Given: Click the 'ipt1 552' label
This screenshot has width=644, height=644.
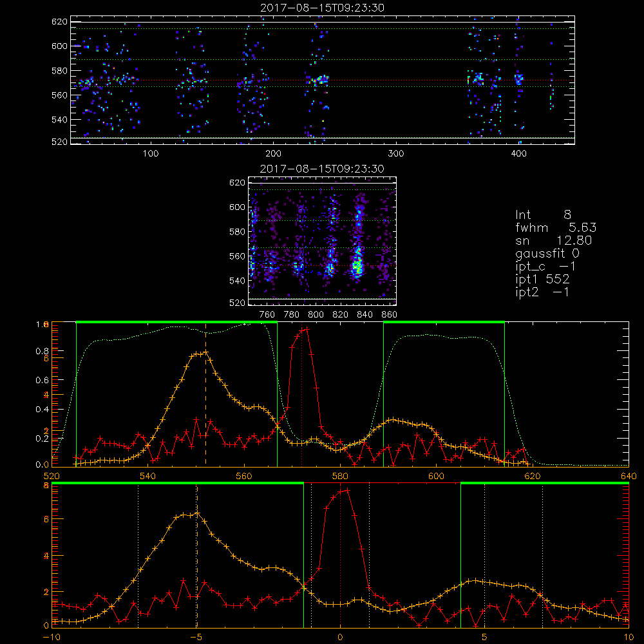Looking at the screenshot, I should pyautogui.click(x=542, y=279).
